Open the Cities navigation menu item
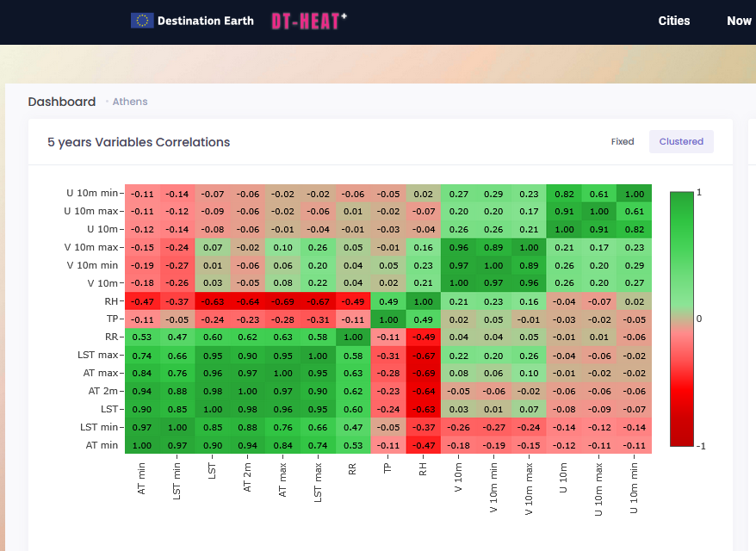 tap(673, 21)
